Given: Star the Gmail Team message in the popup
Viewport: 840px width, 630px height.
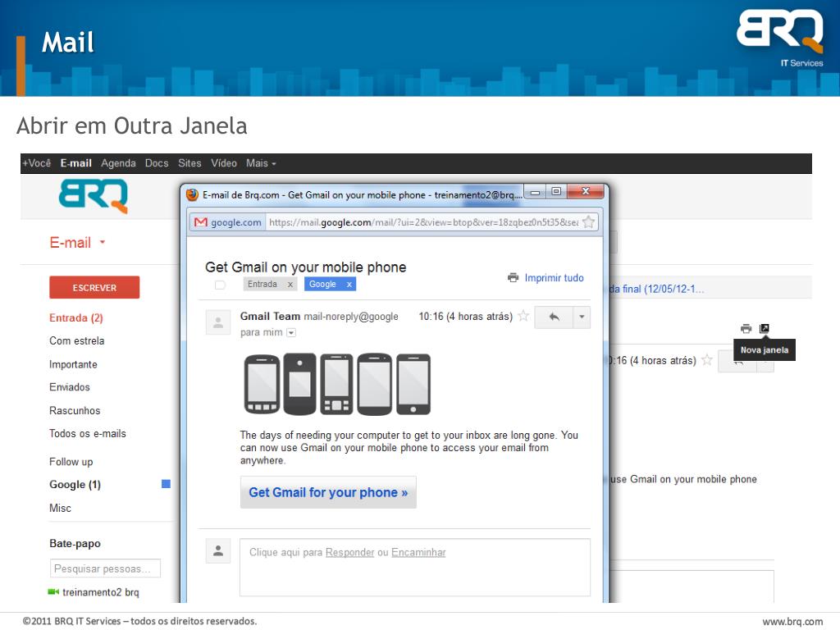Looking at the screenshot, I should coord(523,316).
